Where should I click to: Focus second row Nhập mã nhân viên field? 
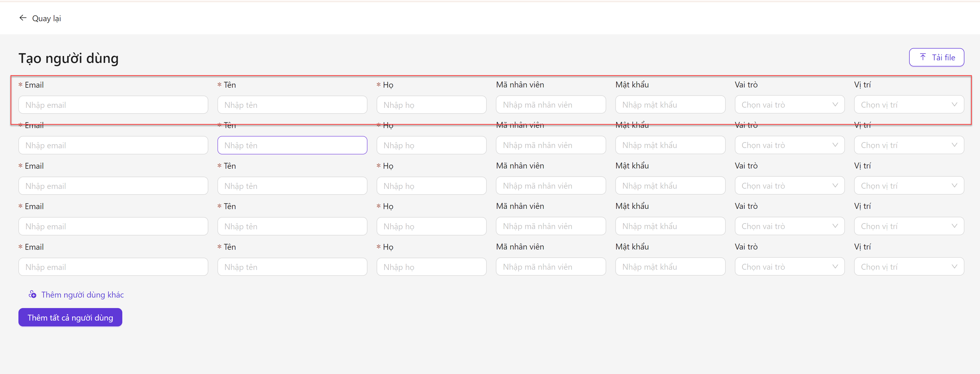coord(551,145)
